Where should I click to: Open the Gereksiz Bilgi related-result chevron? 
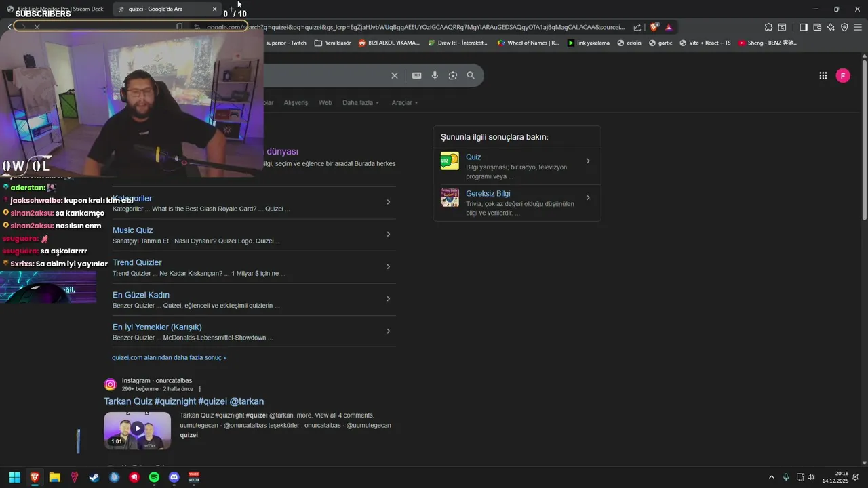(x=588, y=197)
